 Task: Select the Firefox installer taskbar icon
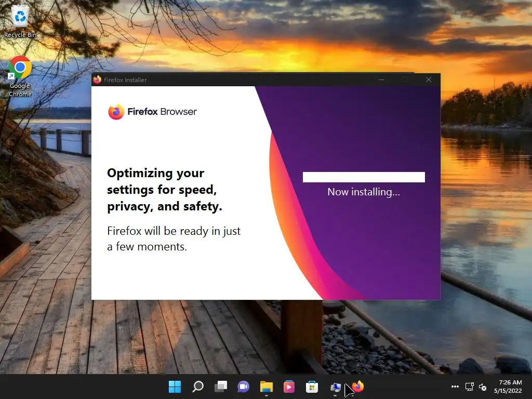357,387
